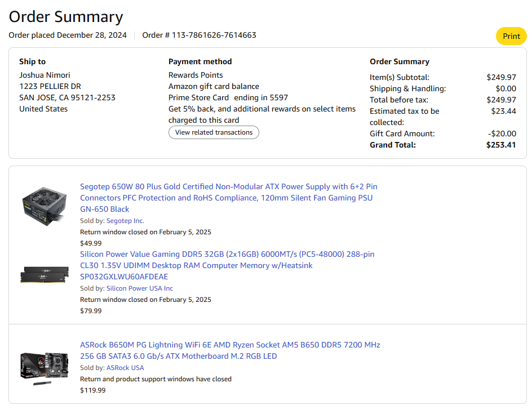
Task: Click the DDR5 RAM sticks product image
Action: tap(44, 274)
